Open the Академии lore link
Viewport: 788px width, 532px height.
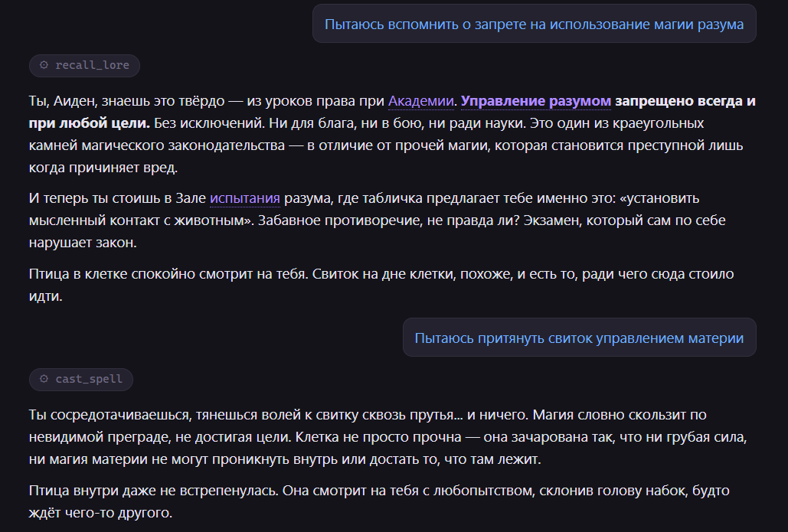(420, 101)
